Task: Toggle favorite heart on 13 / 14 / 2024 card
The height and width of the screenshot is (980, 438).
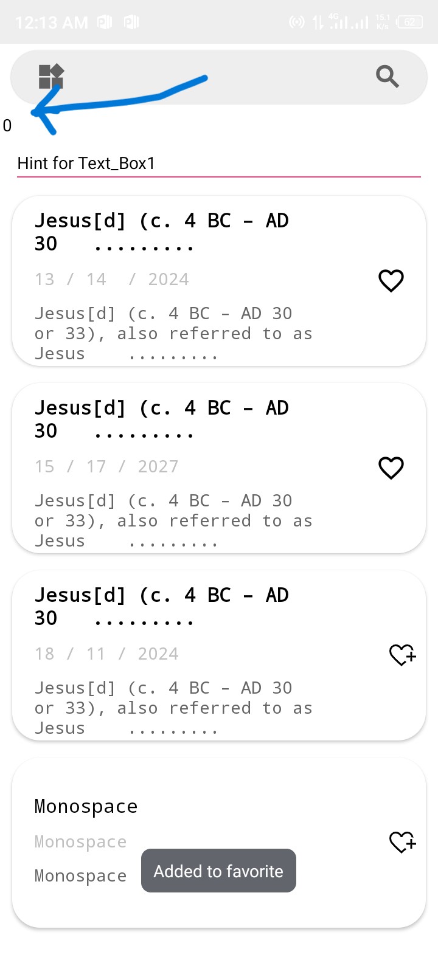Action: tap(391, 280)
